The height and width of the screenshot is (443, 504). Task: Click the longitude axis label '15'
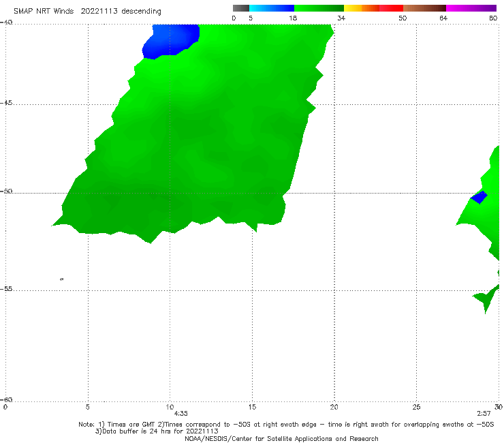coord(252,407)
